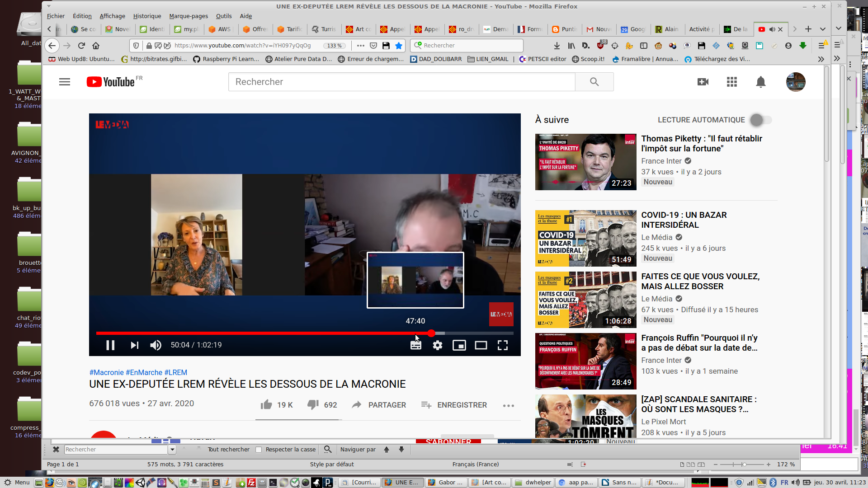The width and height of the screenshot is (868, 488).
Task: Skip to next video
Action: coord(134,345)
